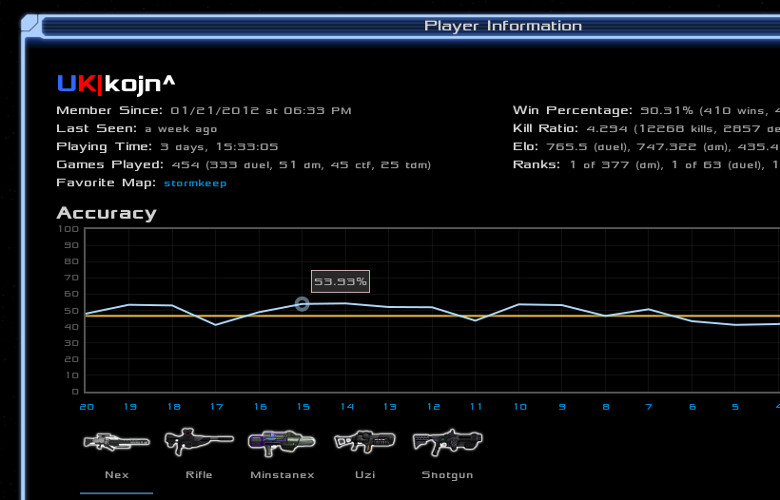This screenshot has width=780, height=500.
Task: Select the Shotgun weapon icon
Action: coord(447,440)
